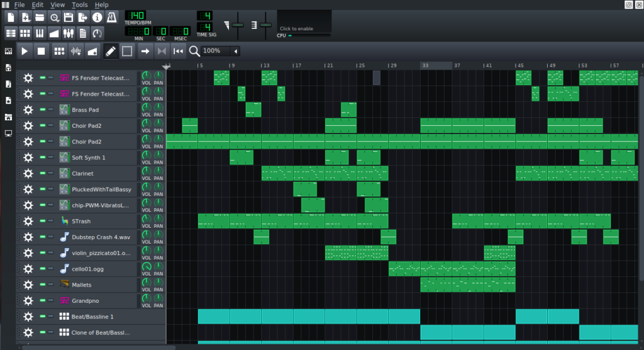Select the dashed-rectangle selection mode
Image resolution: width=644 pixels, height=350 pixels.
(x=127, y=51)
